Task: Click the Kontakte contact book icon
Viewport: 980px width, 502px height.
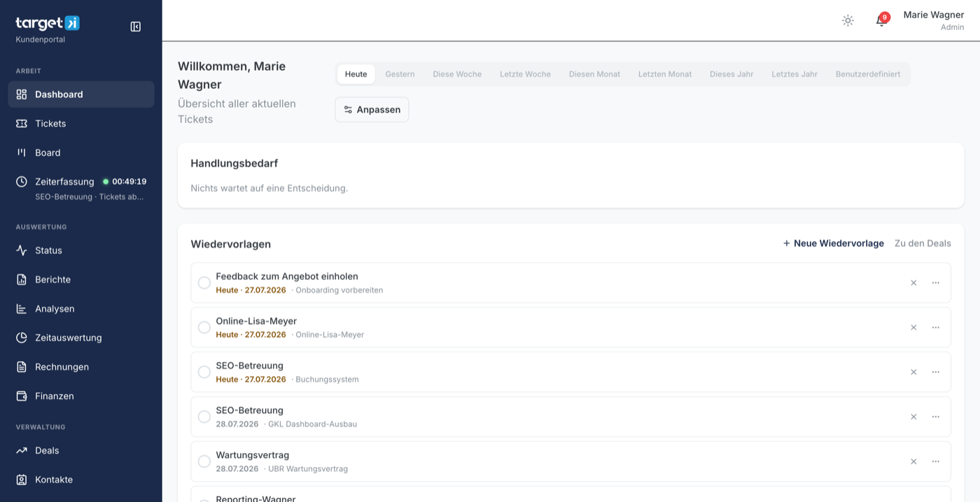Action: click(x=22, y=480)
